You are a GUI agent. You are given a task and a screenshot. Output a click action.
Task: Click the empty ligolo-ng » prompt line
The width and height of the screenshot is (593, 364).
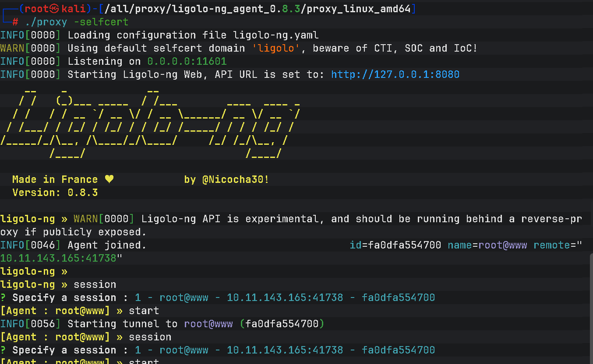tap(34, 271)
